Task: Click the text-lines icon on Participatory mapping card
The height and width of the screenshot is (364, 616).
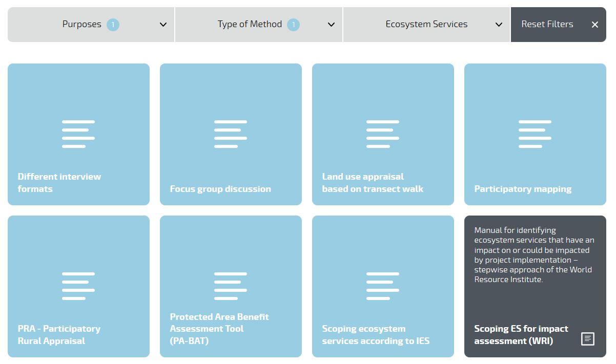Action: 535,134
